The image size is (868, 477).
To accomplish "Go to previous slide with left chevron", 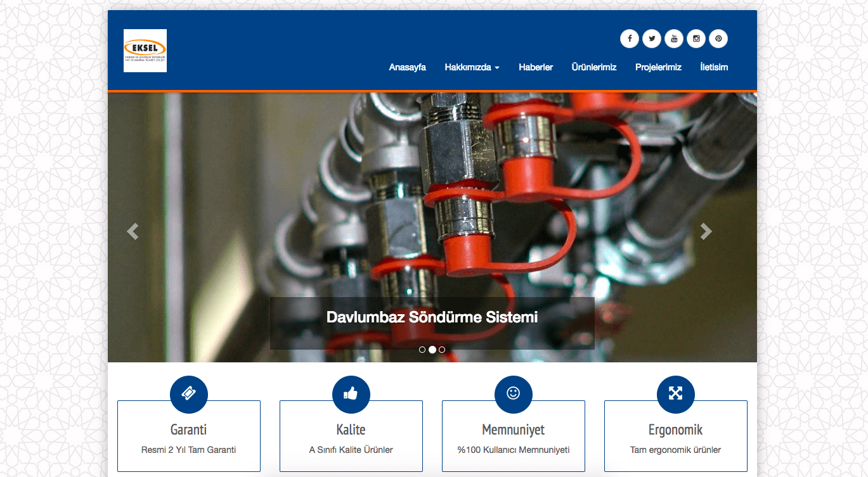I will coord(133,231).
